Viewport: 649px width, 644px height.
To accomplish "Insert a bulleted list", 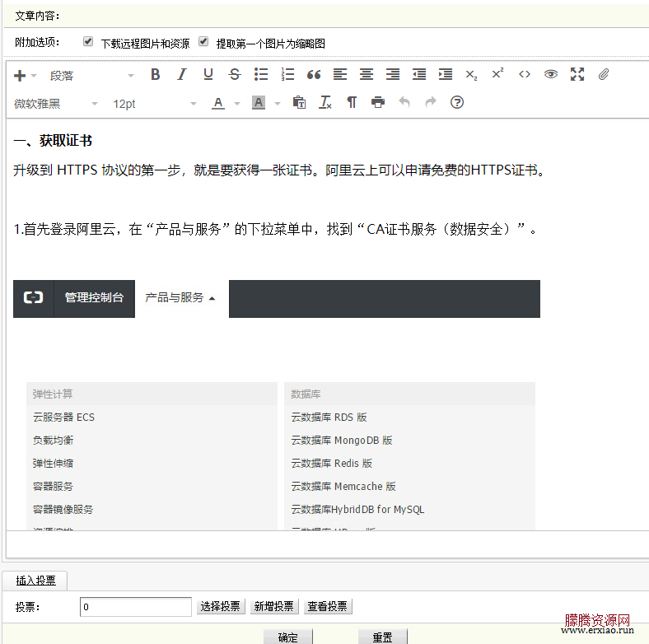I will [261, 74].
